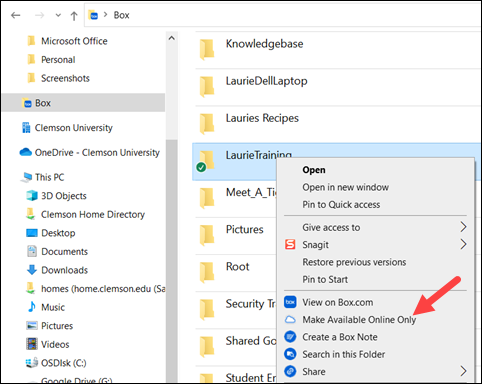Open recent locations dropdown arrow
This screenshot has width=482, height=384.
(58, 15)
